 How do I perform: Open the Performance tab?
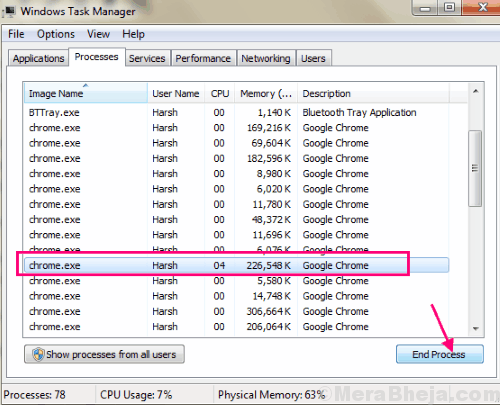coord(203,58)
